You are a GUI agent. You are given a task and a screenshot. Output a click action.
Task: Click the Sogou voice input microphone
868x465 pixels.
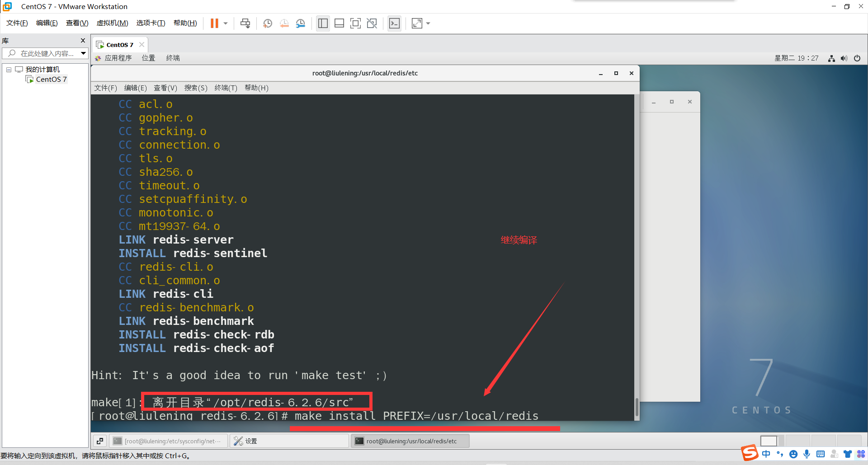tap(807, 454)
